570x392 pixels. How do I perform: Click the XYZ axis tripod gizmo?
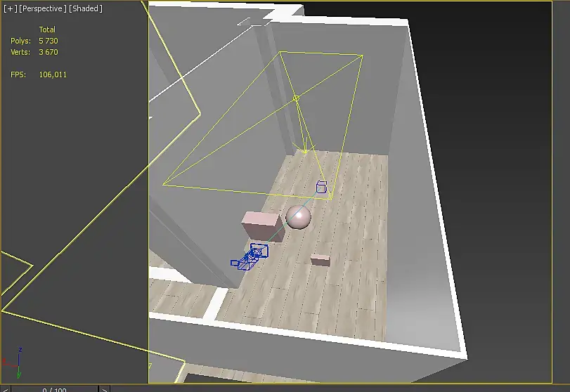coord(13,362)
